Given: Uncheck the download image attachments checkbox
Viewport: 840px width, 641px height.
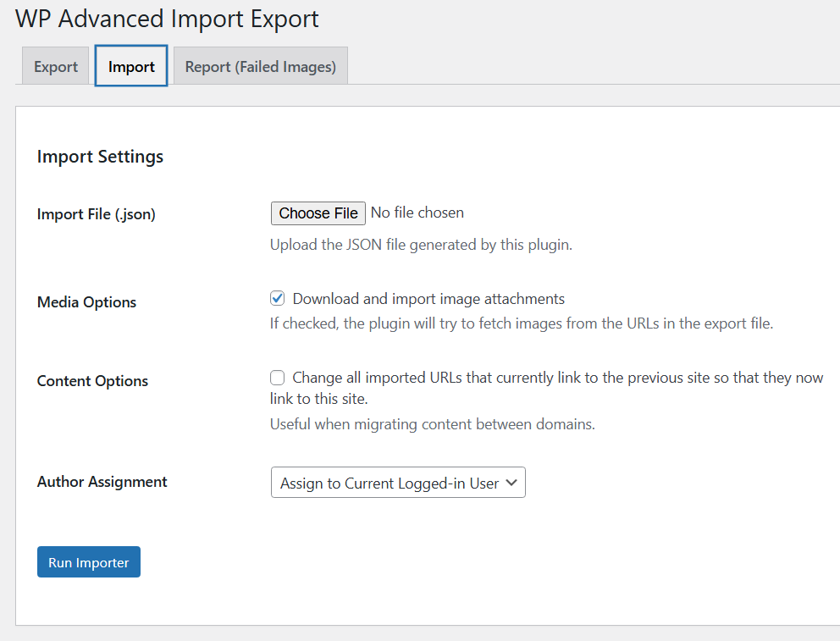Looking at the screenshot, I should click(x=277, y=298).
